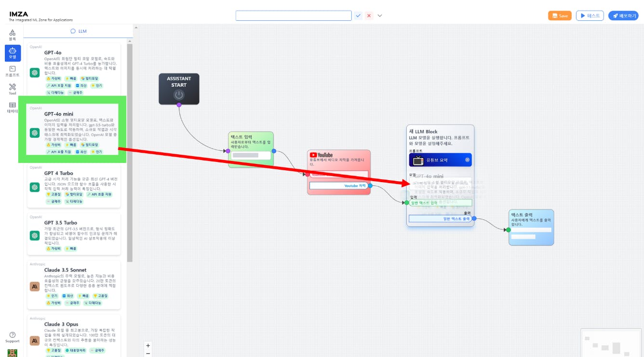Screen dimensions: 644x357
Task: Click the 빠름 tag on the GPT 3.5 Turbo card
Action: coord(70,249)
